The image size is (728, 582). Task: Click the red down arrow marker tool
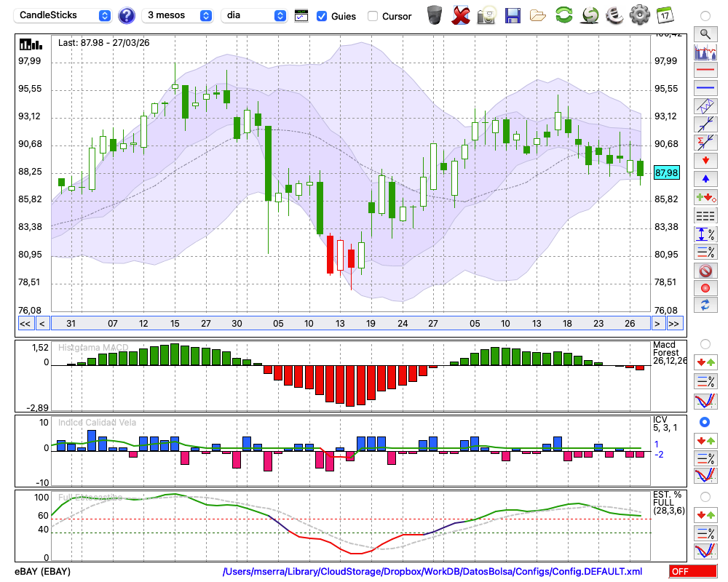pos(705,161)
